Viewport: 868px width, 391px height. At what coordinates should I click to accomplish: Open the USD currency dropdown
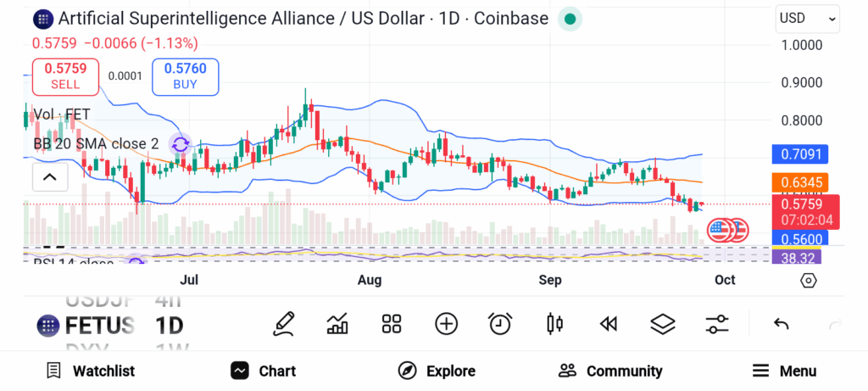(x=808, y=18)
